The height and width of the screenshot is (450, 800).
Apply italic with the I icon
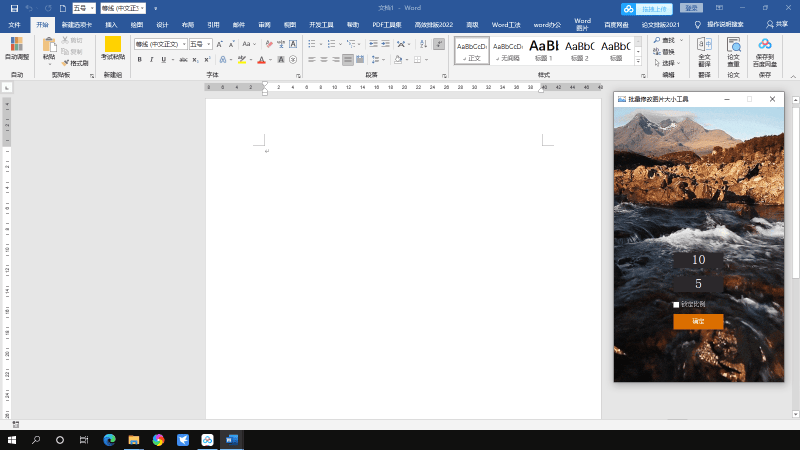152,60
